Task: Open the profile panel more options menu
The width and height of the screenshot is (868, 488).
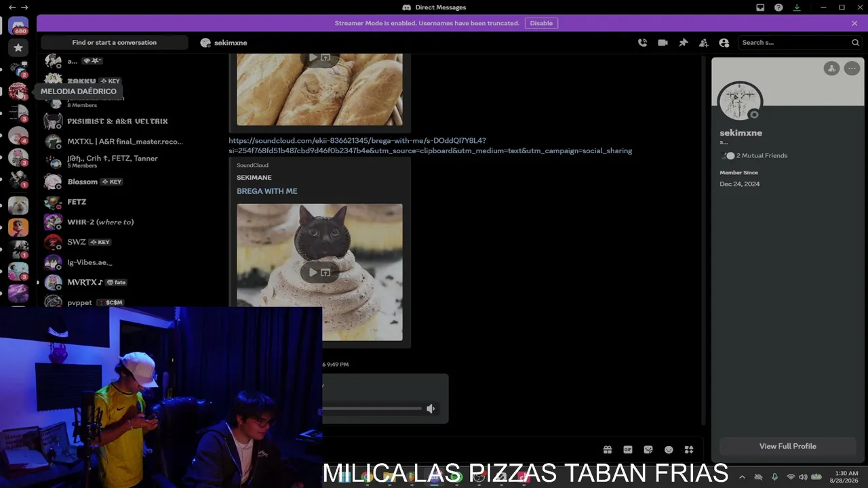Action: click(852, 68)
